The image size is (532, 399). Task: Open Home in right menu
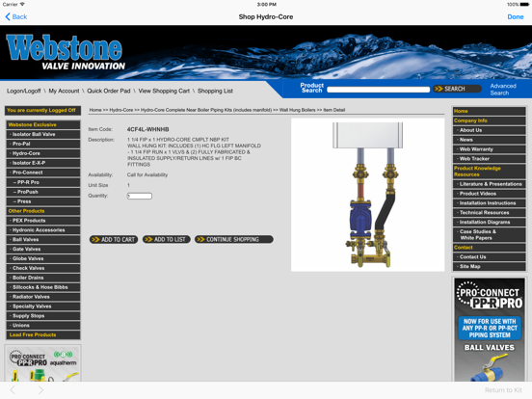coord(490,111)
